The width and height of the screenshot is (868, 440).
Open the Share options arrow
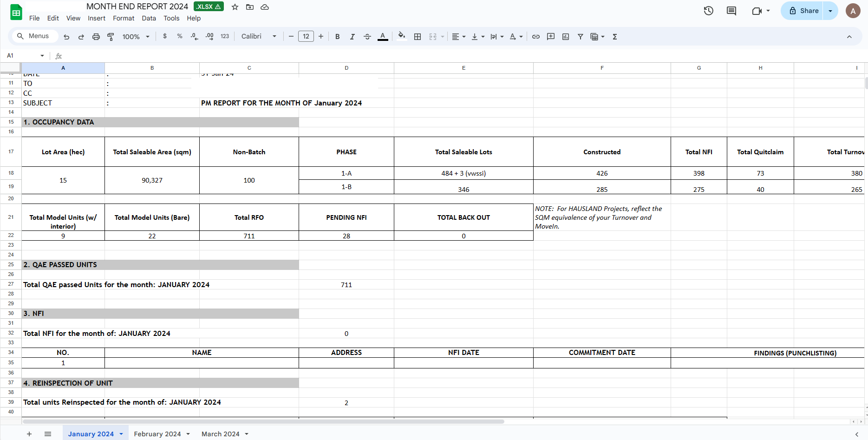[x=830, y=11]
